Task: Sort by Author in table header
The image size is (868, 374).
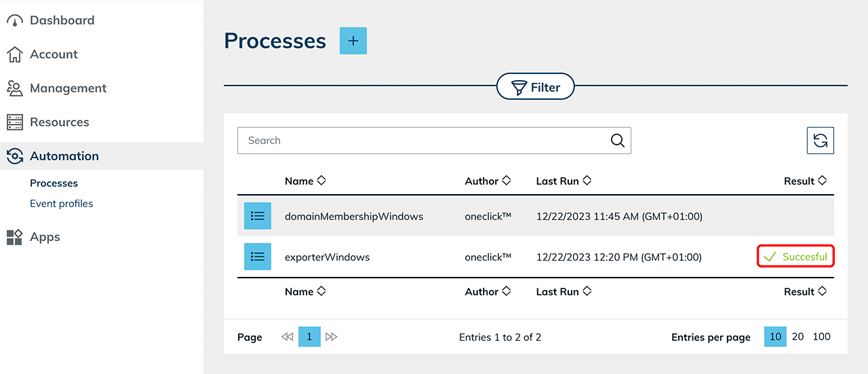Action: [x=487, y=181]
